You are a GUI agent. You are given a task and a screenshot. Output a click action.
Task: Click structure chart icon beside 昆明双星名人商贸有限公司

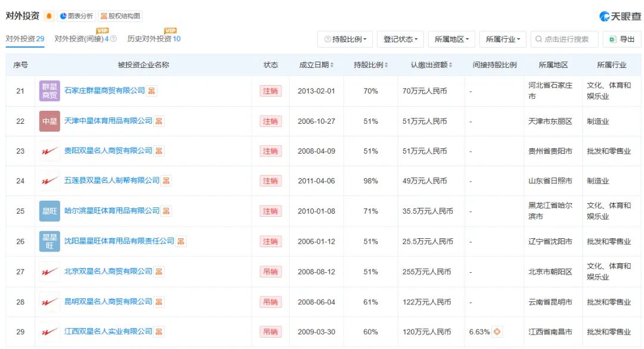click(x=159, y=302)
